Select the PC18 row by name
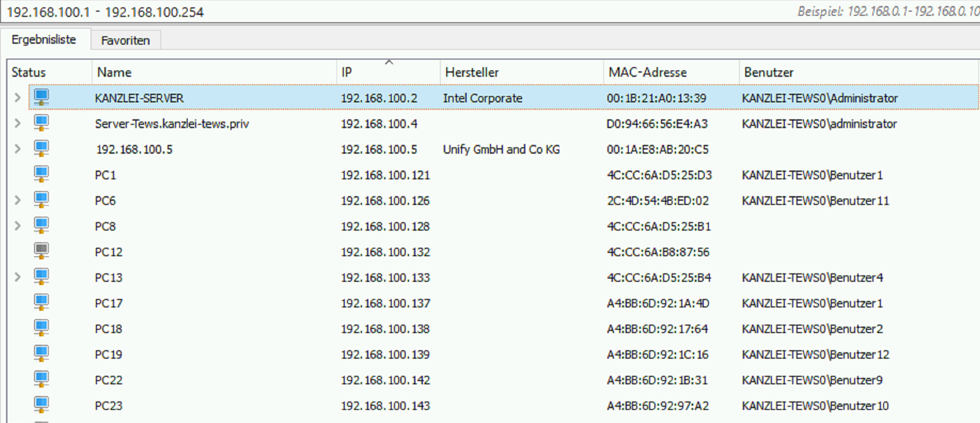 click(109, 329)
